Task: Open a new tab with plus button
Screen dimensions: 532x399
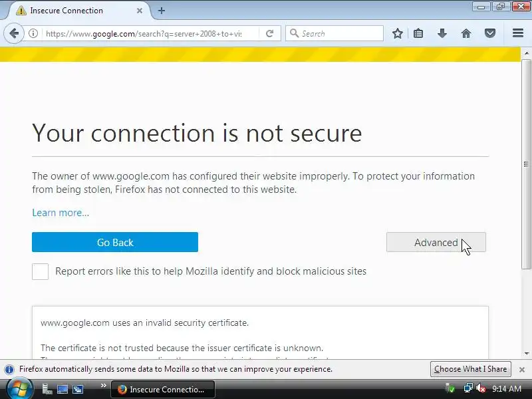Action: (162, 11)
